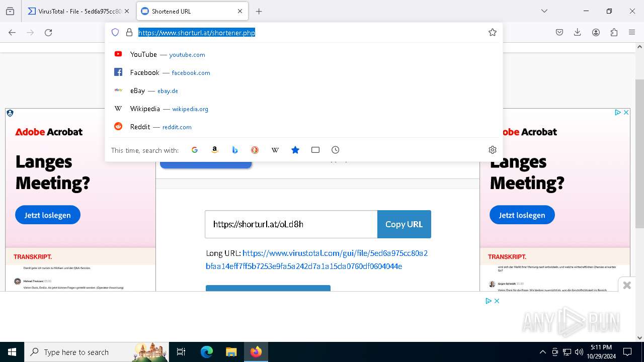Viewport: 644px width, 362px height.
Task: Bookmark this page with the star
Action: pos(493,32)
